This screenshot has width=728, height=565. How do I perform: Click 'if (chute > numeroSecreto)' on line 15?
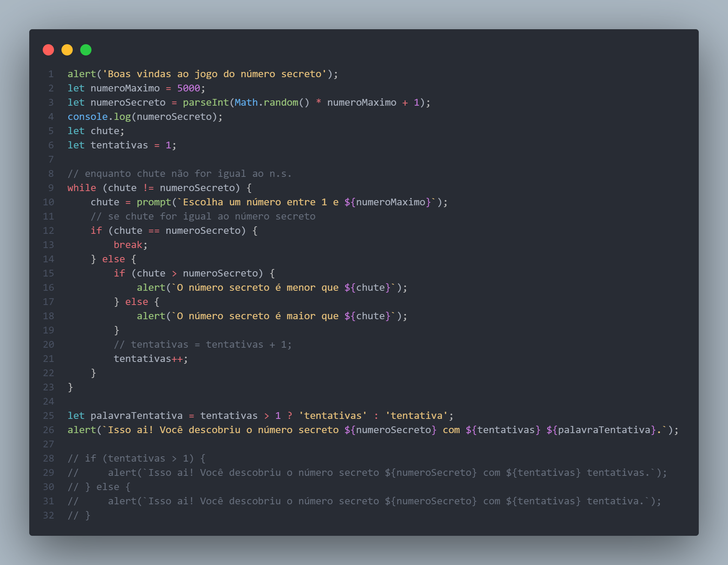coord(189,273)
